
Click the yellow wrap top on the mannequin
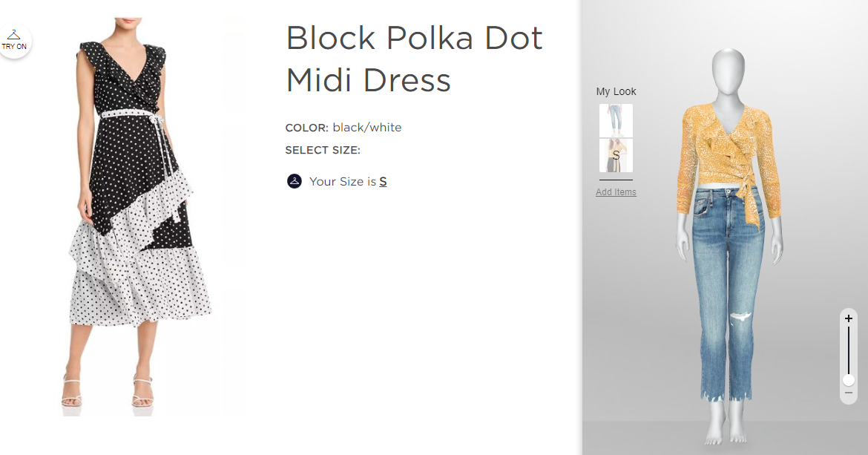point(729,158)
